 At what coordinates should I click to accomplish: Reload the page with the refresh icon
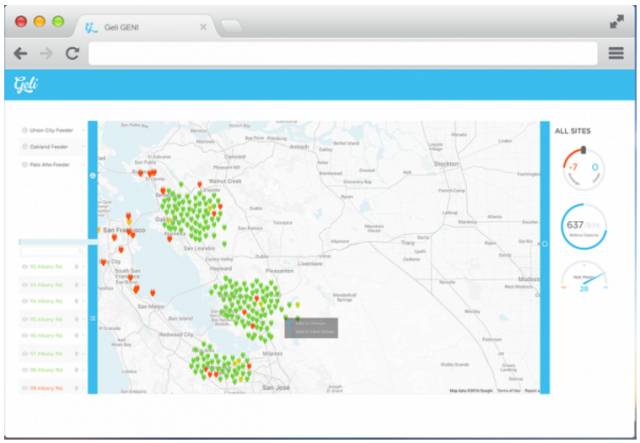click(72, 53)
